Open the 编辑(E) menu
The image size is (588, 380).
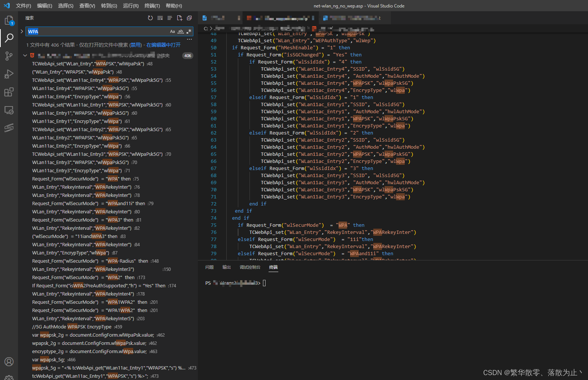click(45, 6)
